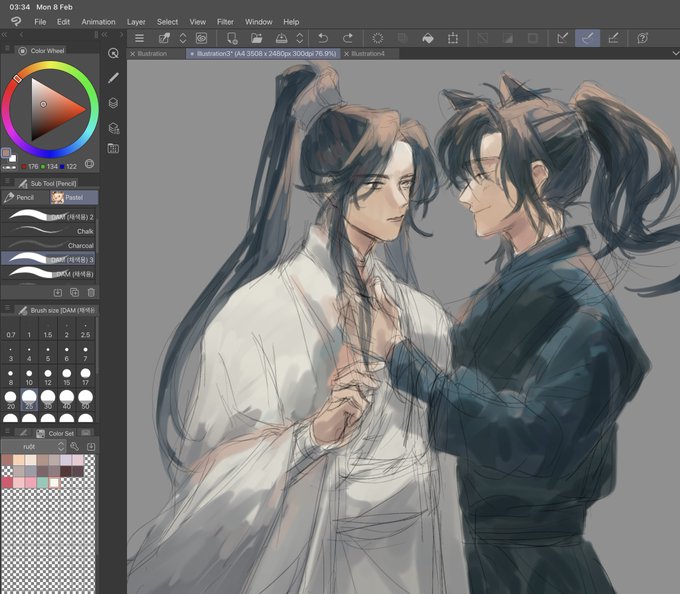Import sub tool with download icon
680x594 pixels.
[x=58, y=293]
